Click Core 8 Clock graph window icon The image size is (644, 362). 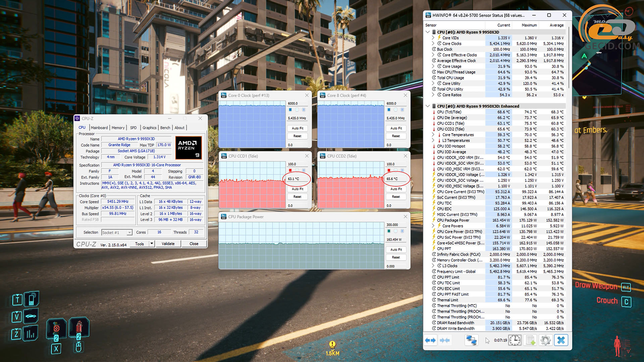click(x=323, y=96)
